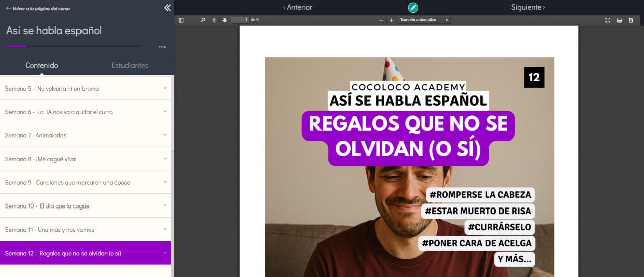Open the Tamaño automático zoom dropdown
The image size is (644, 277).
click(x=424, y=20)
